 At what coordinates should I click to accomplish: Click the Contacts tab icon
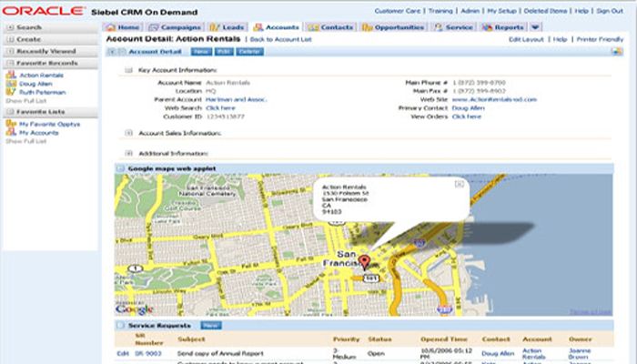pos(313,27)
